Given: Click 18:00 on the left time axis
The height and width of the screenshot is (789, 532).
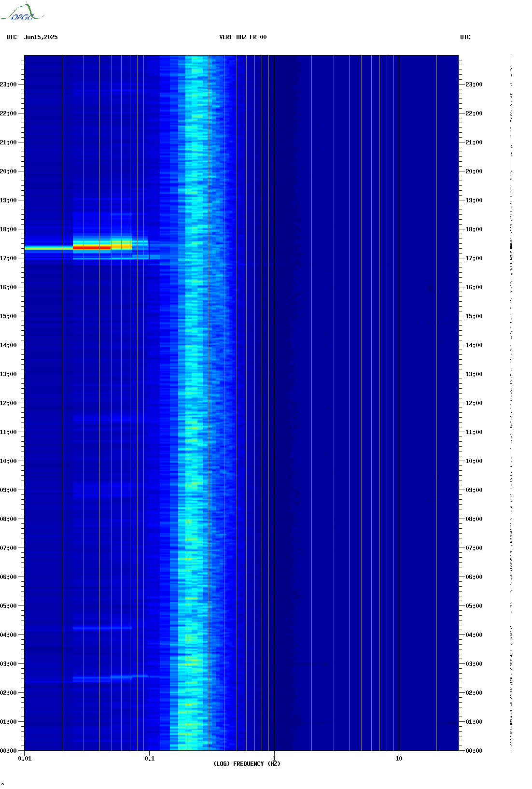Looking at the screenshot, I should (8, 229).
